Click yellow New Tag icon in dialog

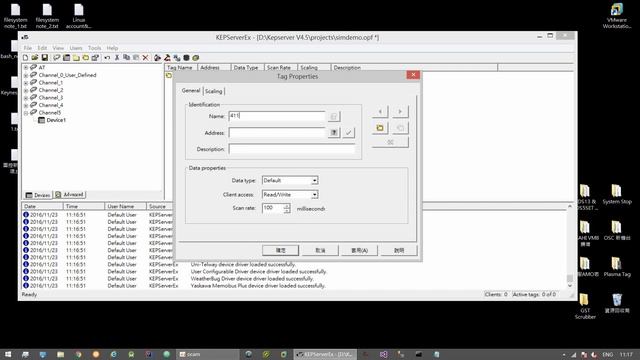380,128
